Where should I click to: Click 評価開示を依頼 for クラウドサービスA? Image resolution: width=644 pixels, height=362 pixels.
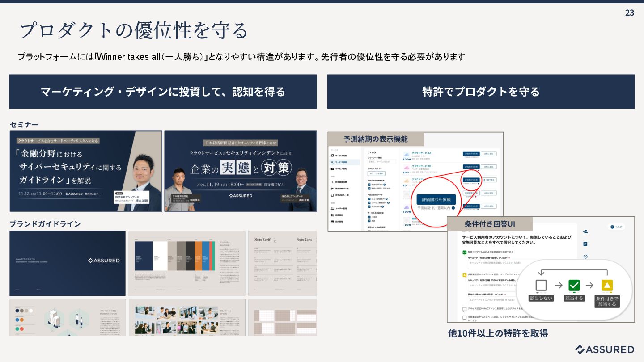pyautogui.click(x=471, y=154)
